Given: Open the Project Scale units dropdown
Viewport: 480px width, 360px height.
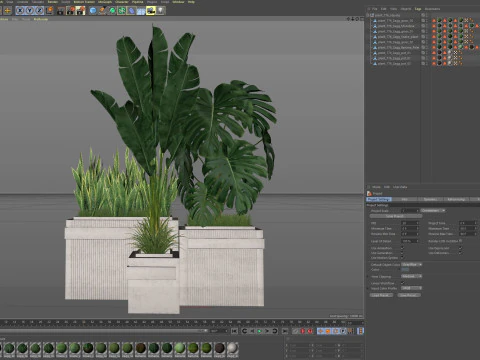Looking at the screenshot, I should click(433, 210).
